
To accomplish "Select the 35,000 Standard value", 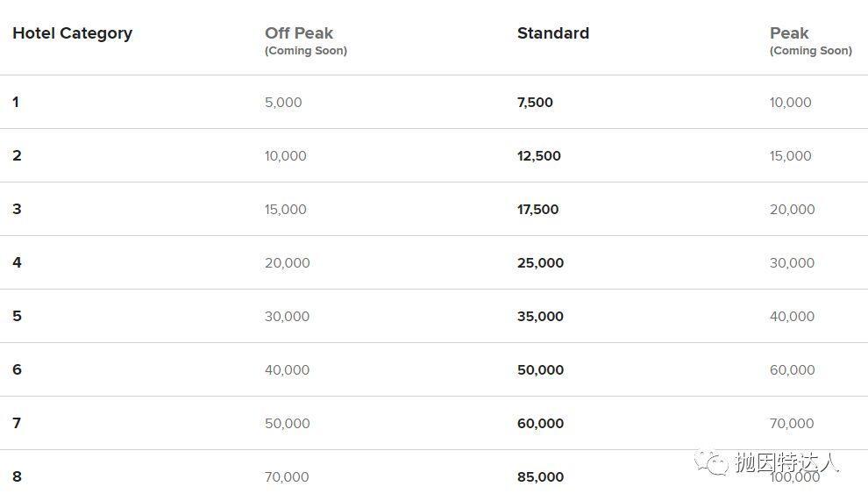I will (540, 316).
